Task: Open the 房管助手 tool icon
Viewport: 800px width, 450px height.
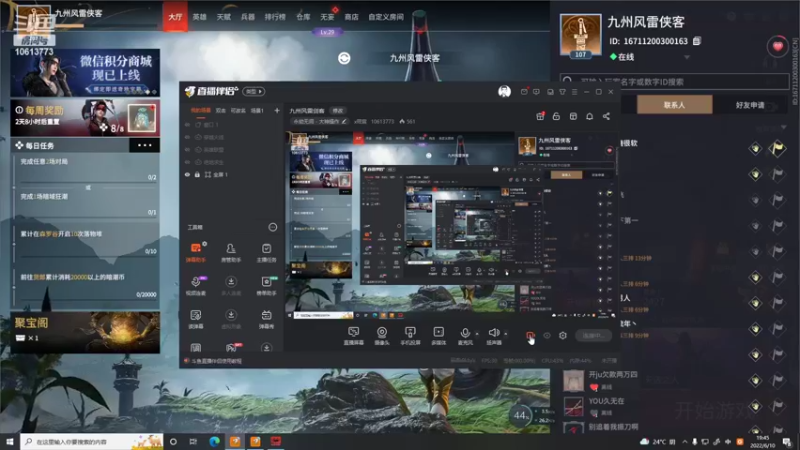Action: coord(231,252)
